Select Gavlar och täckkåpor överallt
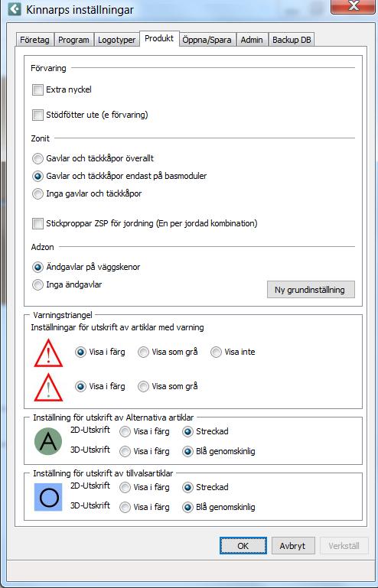The image size is (378, 588). pos(37,158)
